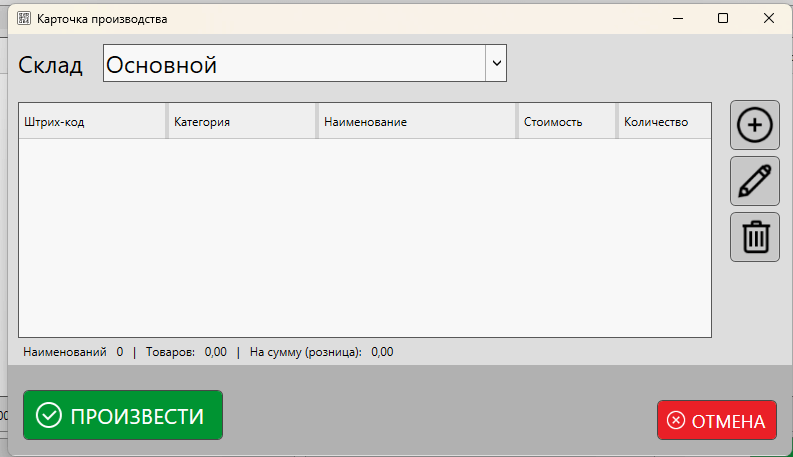Select the Основной warehouse combo box field
The image size is (793, 457).
[293, 64]
